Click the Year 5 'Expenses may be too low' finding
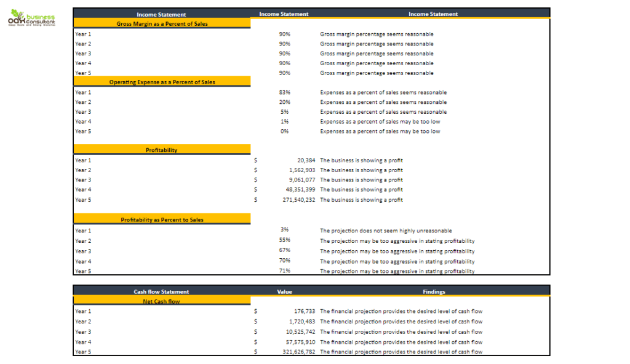This screenshot has width=630, height=364. pyautogui.click(x=380, y=131)
